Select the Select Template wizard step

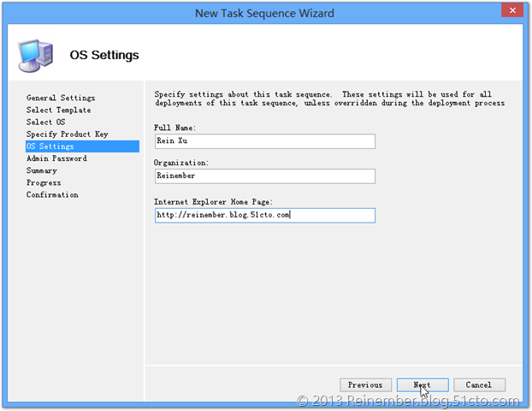58,110
